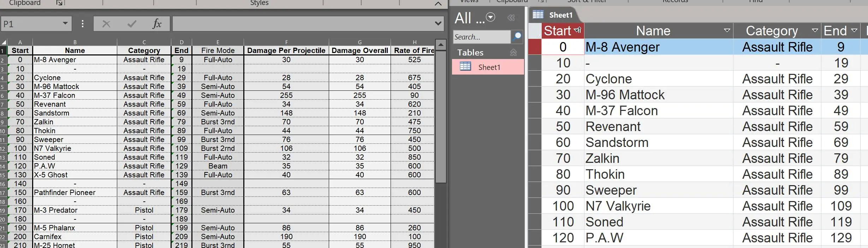Open the Sheet1 table in the navigation pane
This screenshot has width=868, height=248.
(x=488, y=67)
